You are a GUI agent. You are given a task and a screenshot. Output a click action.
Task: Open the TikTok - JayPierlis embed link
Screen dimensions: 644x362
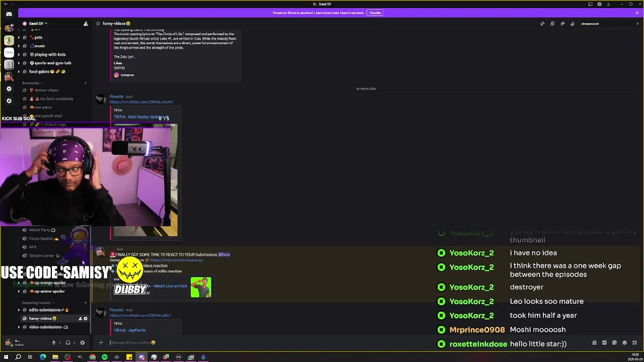coord(130,330)
